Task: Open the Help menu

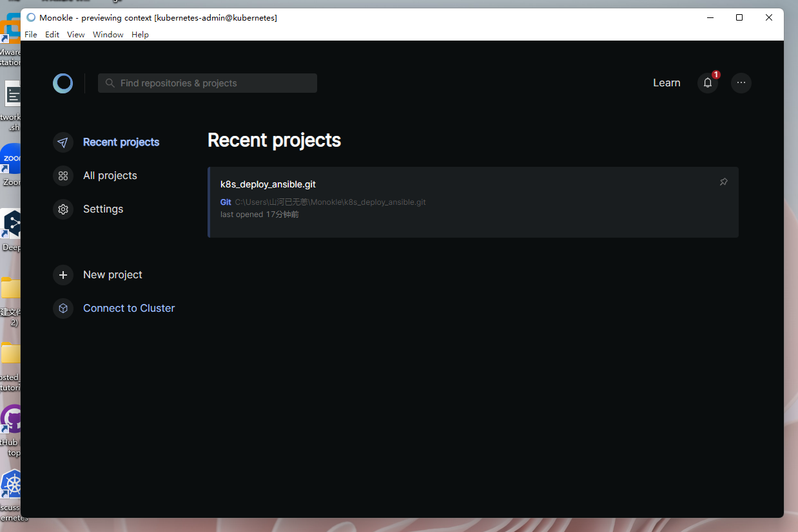Action: click(x=140, y=35)
